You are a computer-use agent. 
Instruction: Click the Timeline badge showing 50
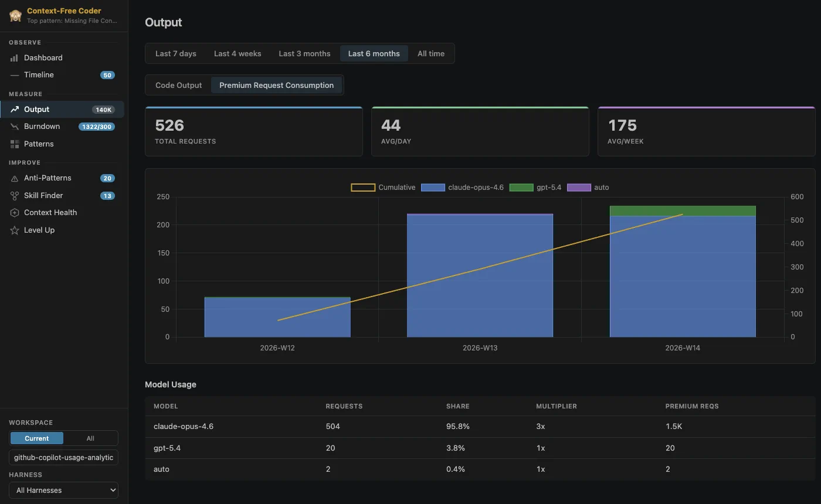(107, 75)
